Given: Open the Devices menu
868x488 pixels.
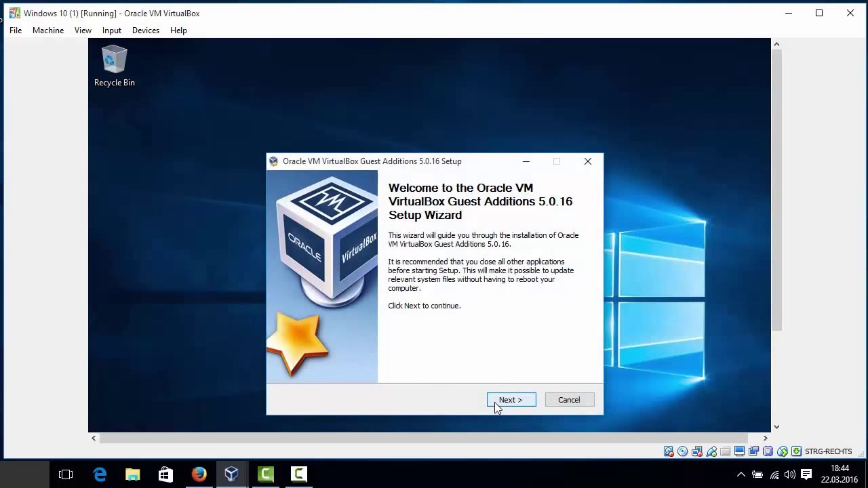Looking at the screenshot, I should [x=146, y=30].
